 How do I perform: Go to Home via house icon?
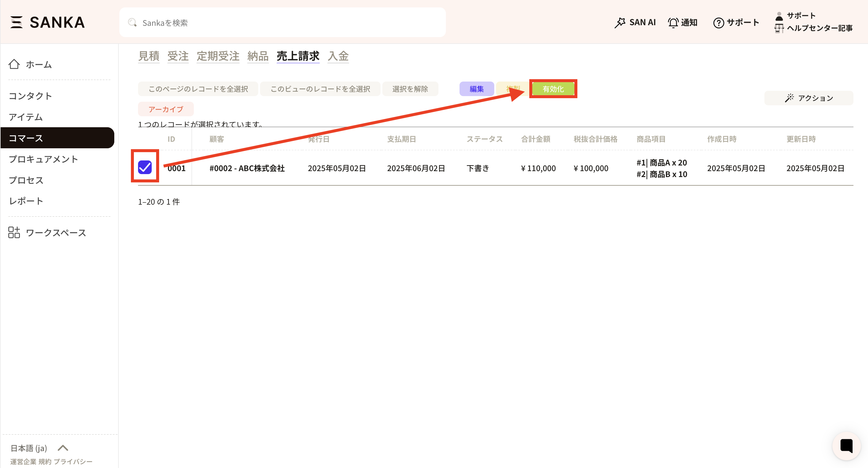(x=14, y=64)
